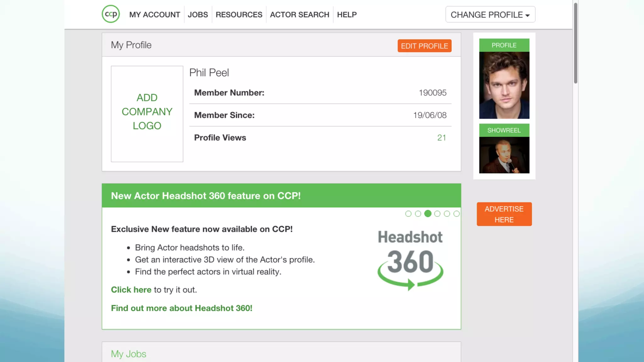Open the Resources menu item
The image size is (644, 362).
point(239,15)
